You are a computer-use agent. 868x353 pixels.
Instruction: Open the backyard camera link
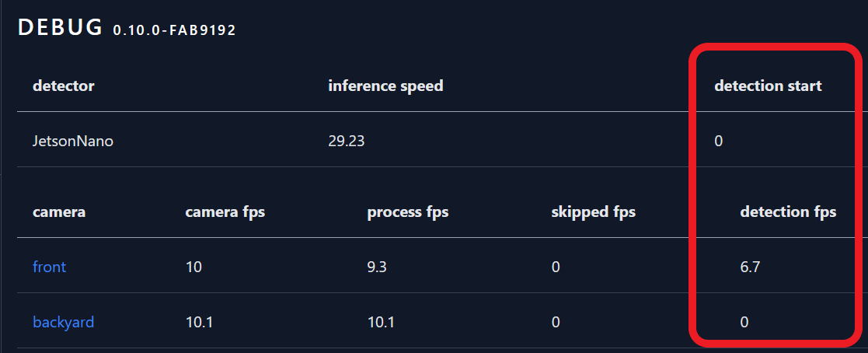click(63, 322)
